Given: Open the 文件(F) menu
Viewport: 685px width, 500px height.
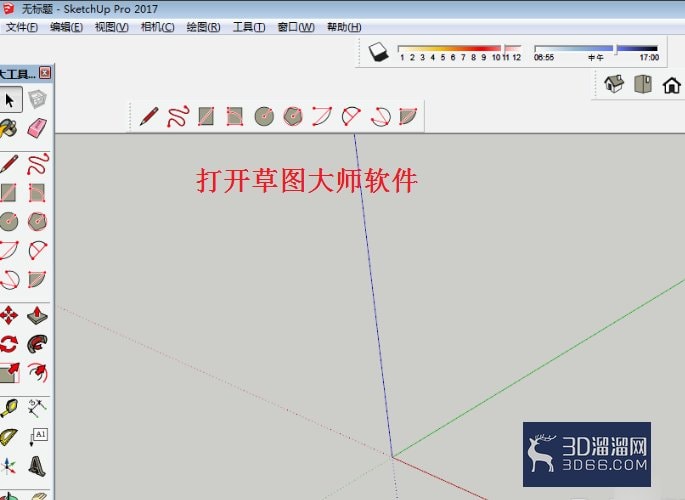Looking at the screenshot, I should coord(21,27).
